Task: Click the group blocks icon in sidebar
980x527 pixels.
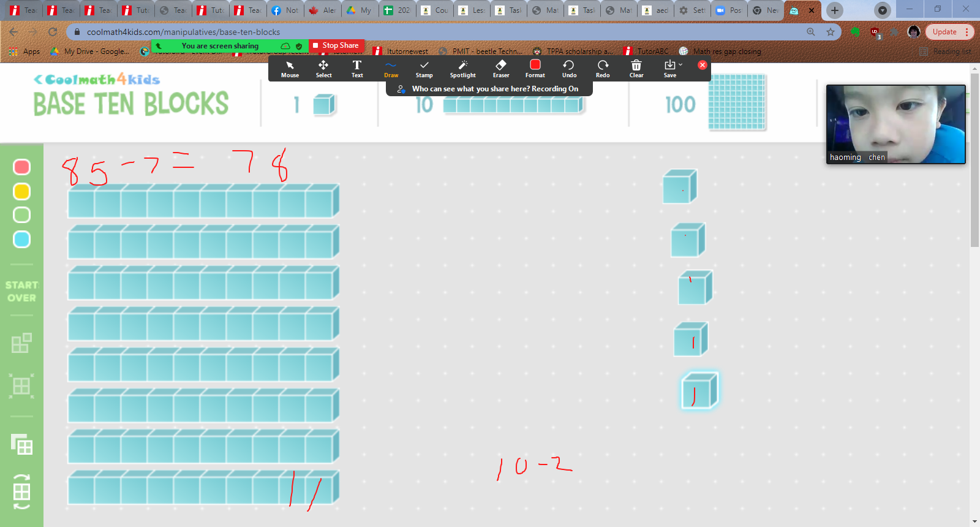Action: [21, 343]
